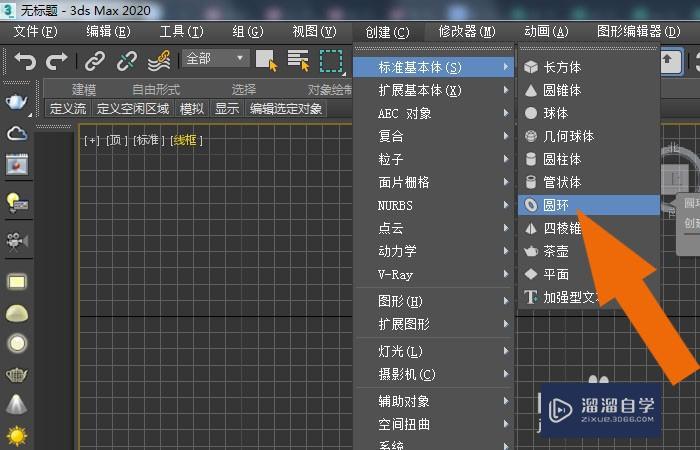Open the 动画(A) menu
The image size is (700, 450).
coord(546,32)
